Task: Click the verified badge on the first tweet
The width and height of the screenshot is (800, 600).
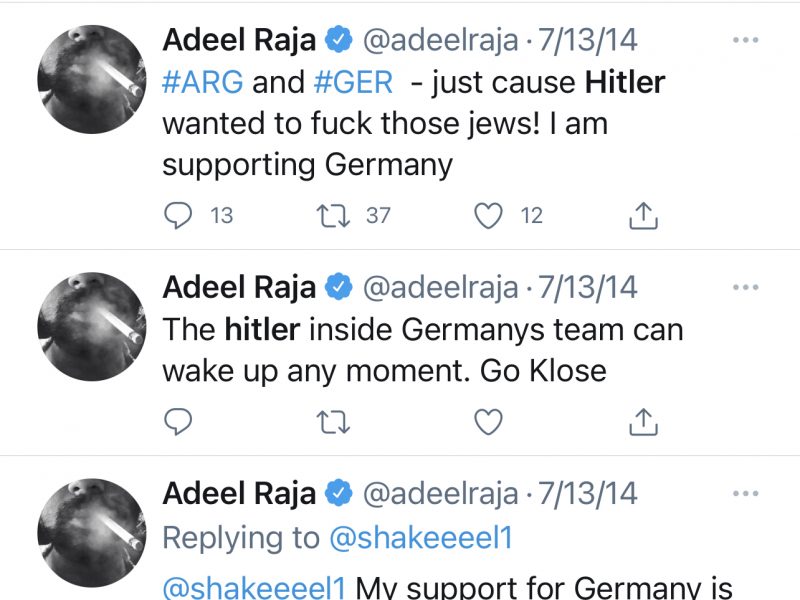Action: click(339, 41)
